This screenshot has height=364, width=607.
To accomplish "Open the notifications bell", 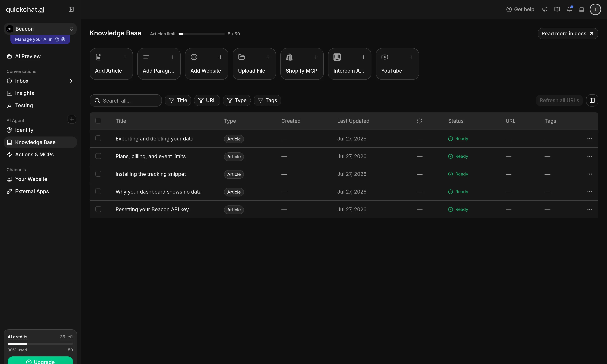I will (569, 9).
